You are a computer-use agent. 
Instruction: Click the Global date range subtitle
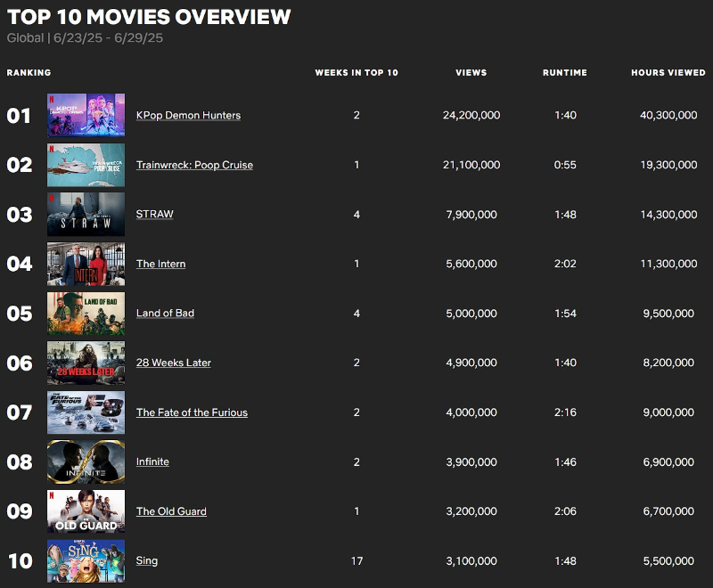pos(85,37)
